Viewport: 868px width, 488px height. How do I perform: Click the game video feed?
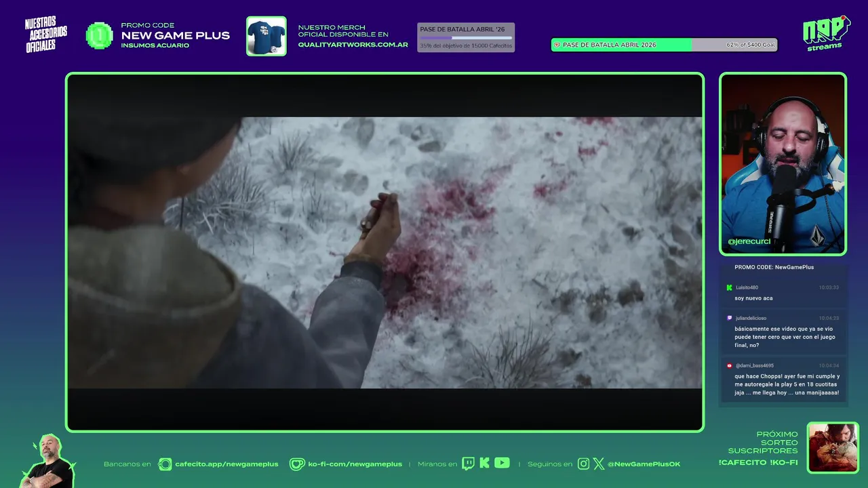coord(384,252)
